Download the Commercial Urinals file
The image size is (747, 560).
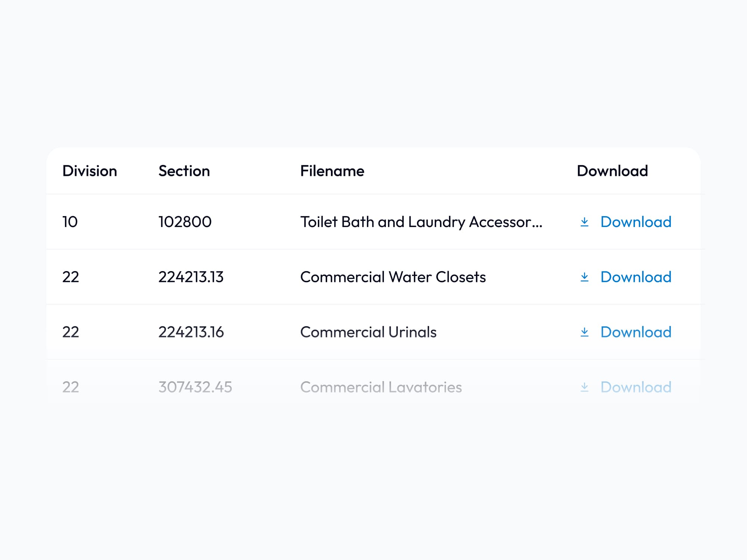(x=636, y=332)
